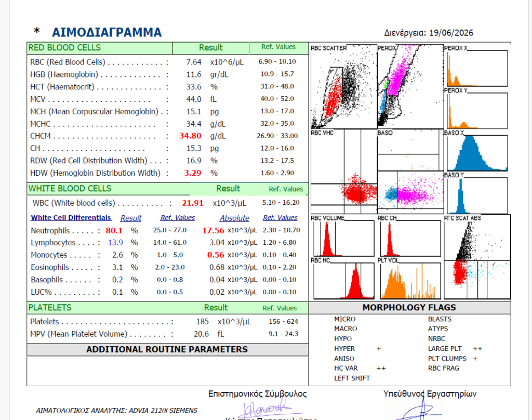Screen dimensions: 532x420
Task: Click the Basophils percentage 0.2
Action: pyautogui.click(x=117, y=280)
